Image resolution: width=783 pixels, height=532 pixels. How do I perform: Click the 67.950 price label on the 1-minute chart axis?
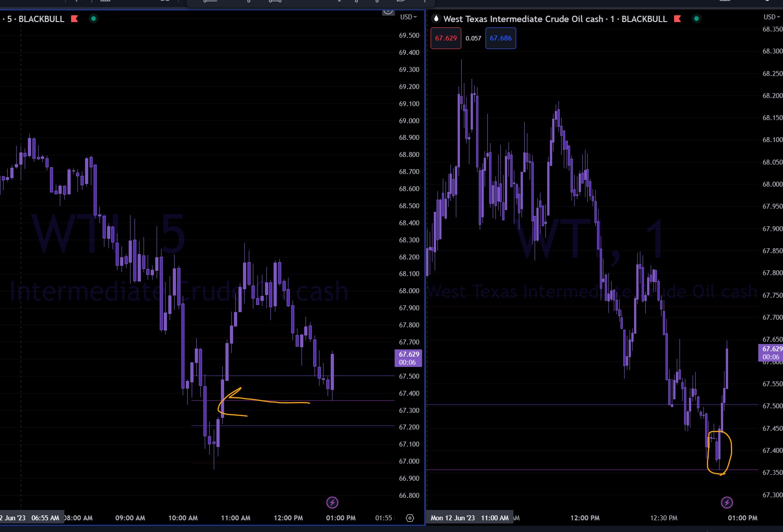(772, 206)
